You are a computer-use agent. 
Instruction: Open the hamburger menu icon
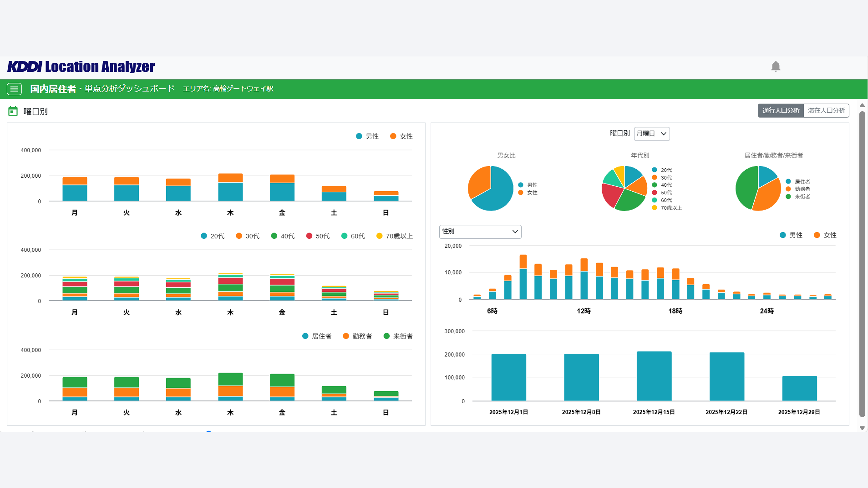tap(14, 89)
